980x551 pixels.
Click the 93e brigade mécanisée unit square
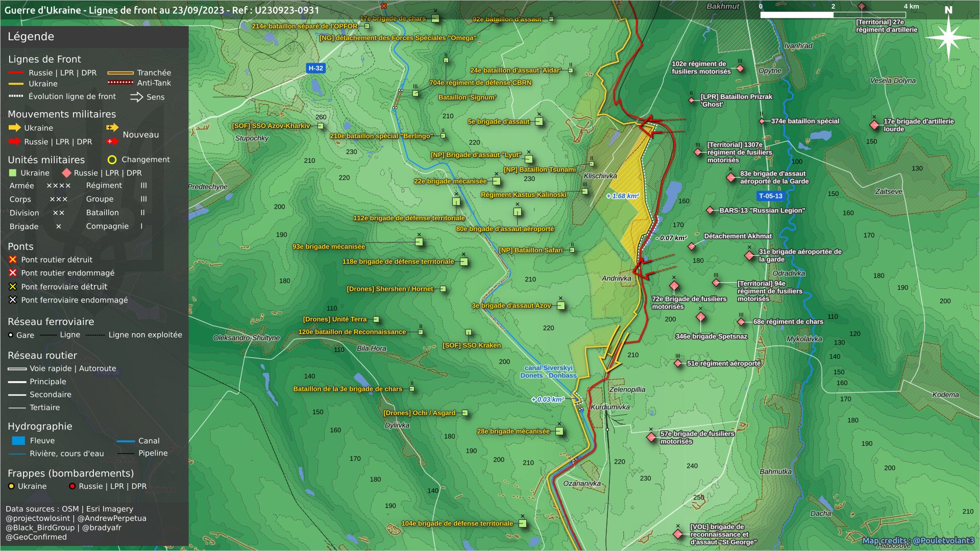[x=419, y=242]
